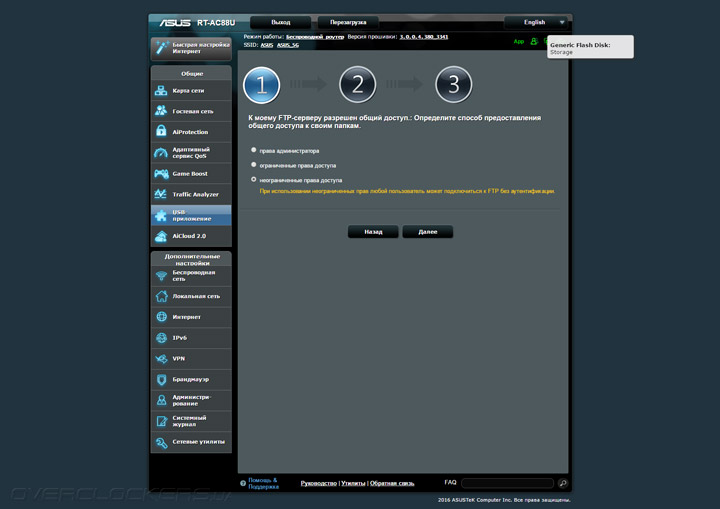Open Internet (Интернет) globe icon

pyautogui.click(x=162, y=317)
